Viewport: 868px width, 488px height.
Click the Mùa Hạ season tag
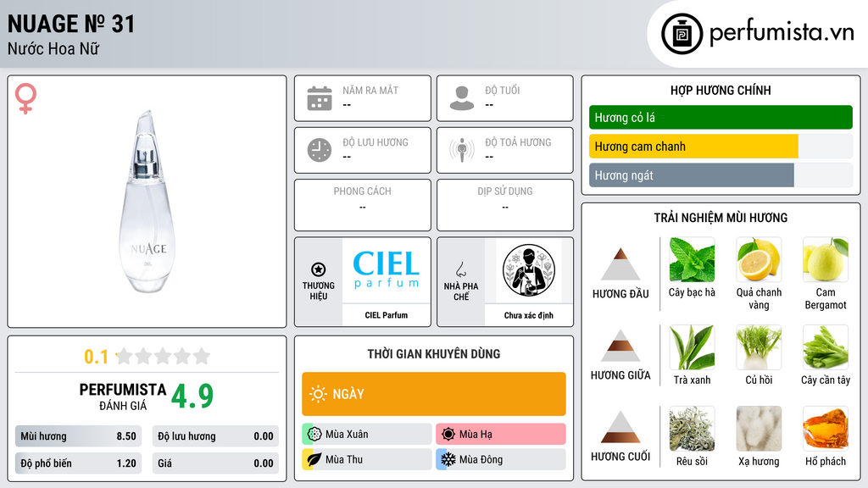tap(500, 434)
